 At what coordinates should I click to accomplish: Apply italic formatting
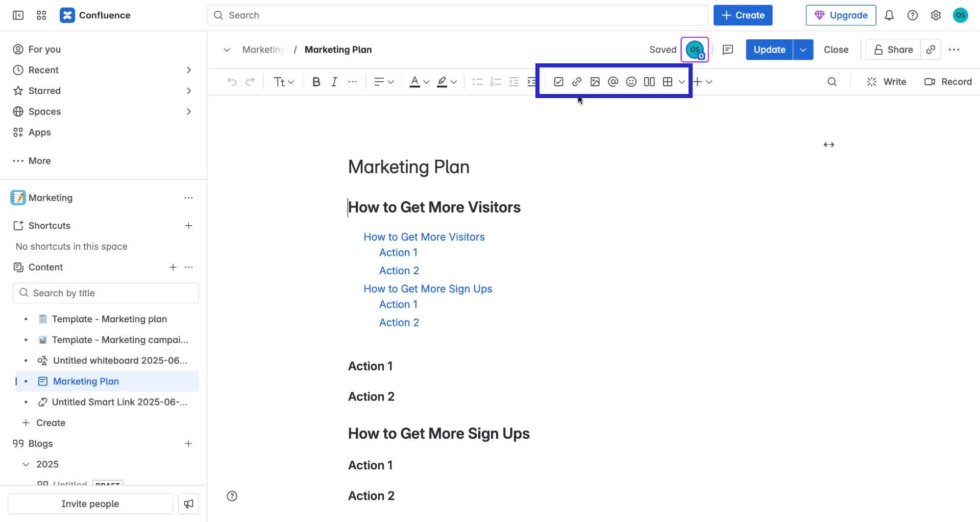pyautogui.click(x=334, y=81)
